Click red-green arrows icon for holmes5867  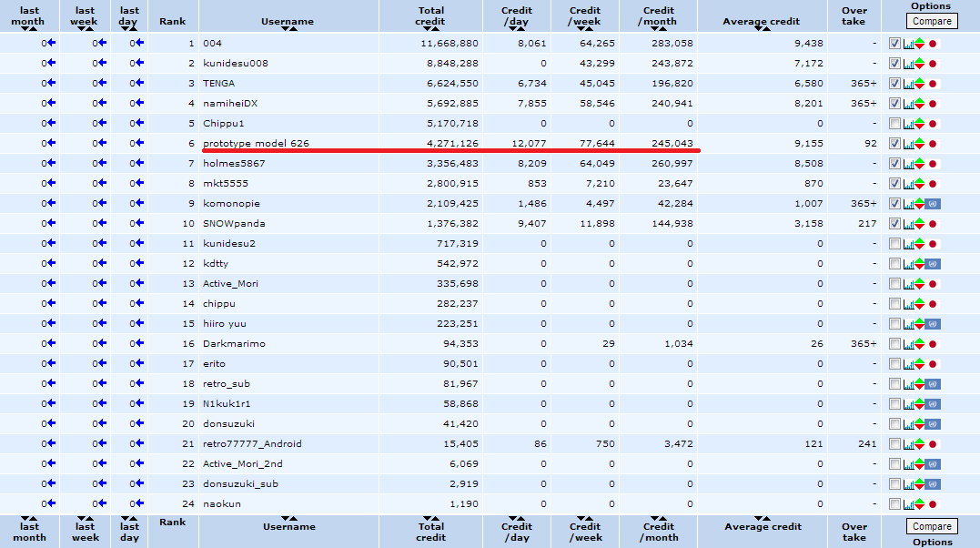pos(919,164)
